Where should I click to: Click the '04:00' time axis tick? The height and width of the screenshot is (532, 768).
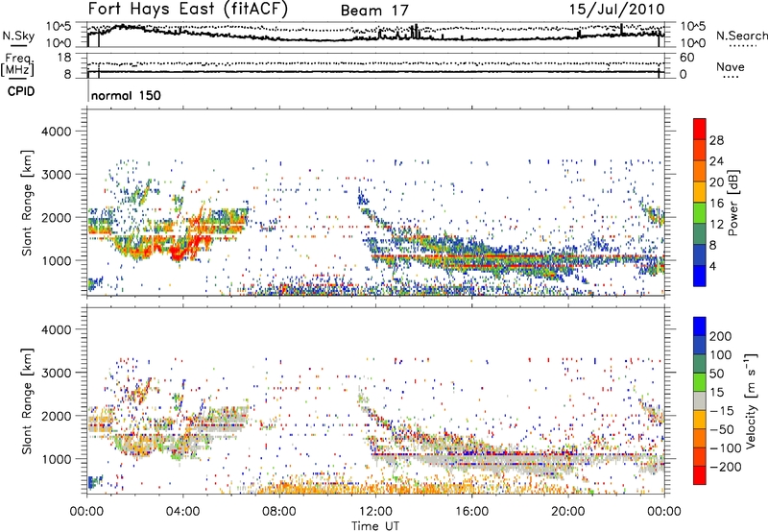(x=183, y=512)
